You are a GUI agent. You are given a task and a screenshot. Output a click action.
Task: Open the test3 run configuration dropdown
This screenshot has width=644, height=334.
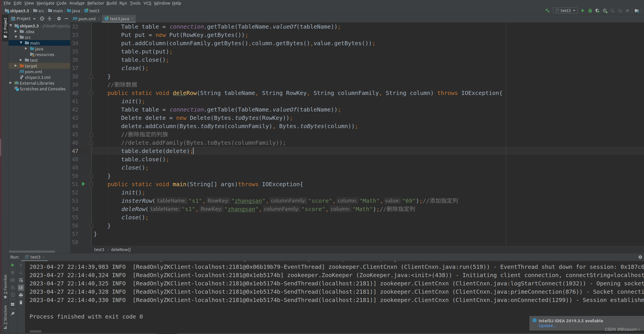pyautogui.click(x=565, y=11)
